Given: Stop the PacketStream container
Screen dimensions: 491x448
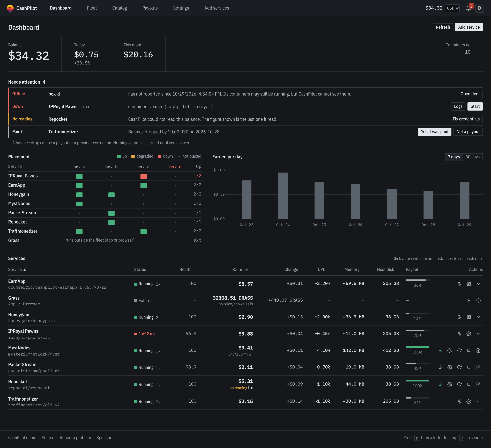Looking at the screenshot, I should tap(469, 367).
